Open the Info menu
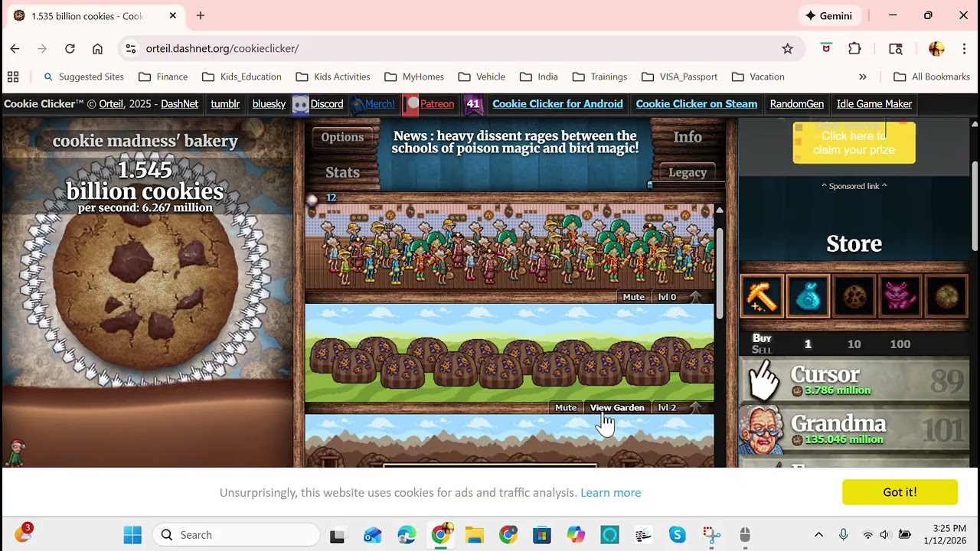 click(687, 136)
